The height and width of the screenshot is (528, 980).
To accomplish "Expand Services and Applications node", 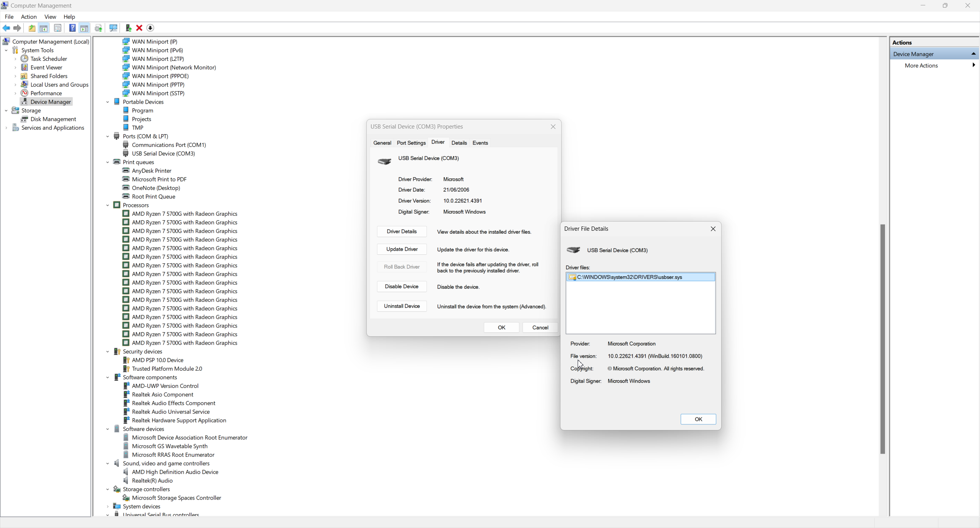I will (x=6, y=128).
